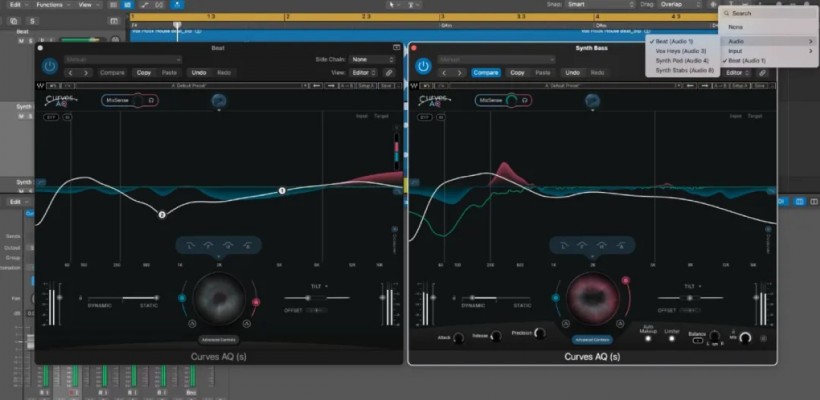Go to previous preset in Synth Bass plugin
Image resolution: width=820 pixels, height=400 pixels.
[x=445, y=73]
